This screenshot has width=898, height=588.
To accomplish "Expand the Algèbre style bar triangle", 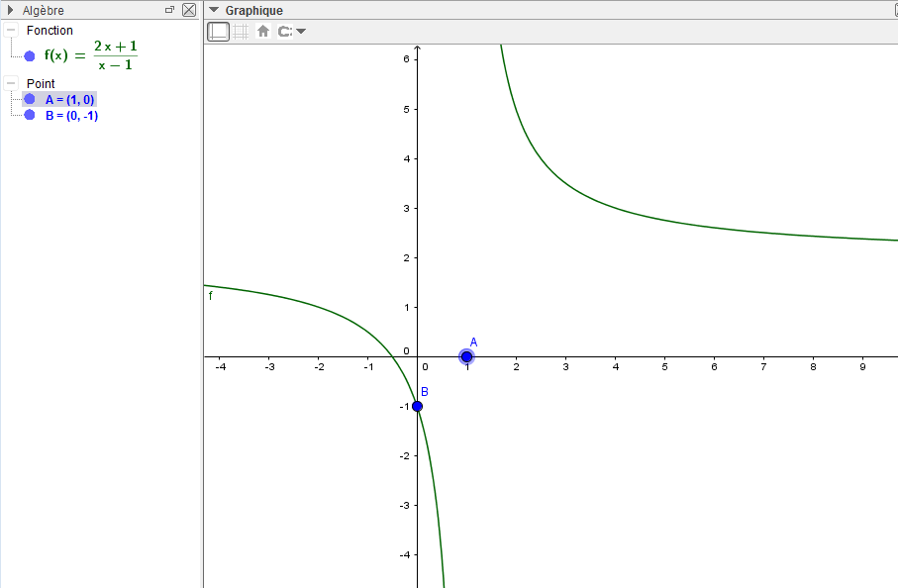I will tap(9, 10).
